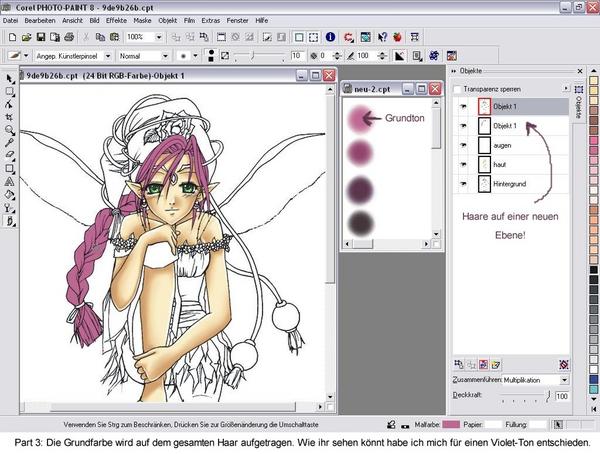Click the blue Info icon
The width and height of the screenshot is (600, 454).
pyautogui.click(x=331, y=37)
